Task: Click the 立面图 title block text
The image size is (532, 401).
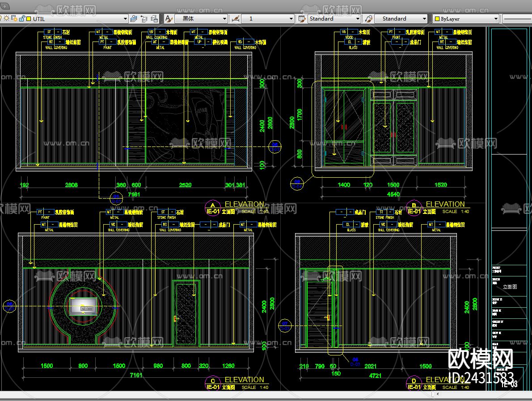Action: [510, 287]
